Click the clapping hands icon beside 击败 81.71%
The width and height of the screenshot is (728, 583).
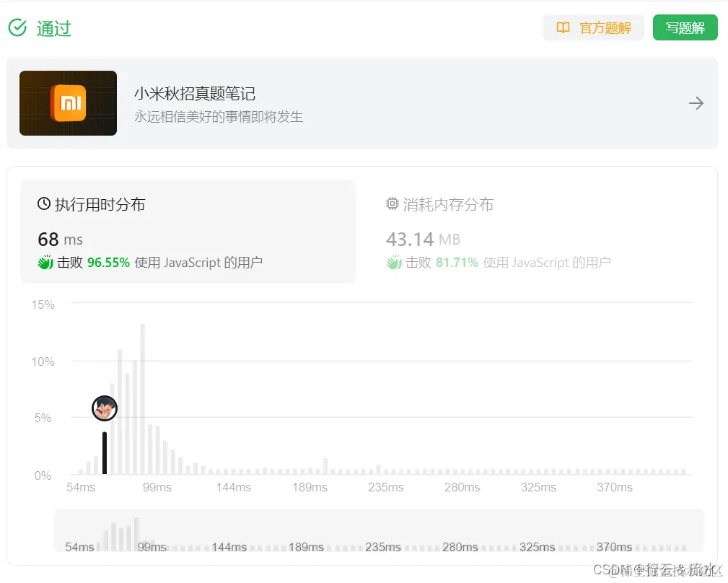point(394,262)
